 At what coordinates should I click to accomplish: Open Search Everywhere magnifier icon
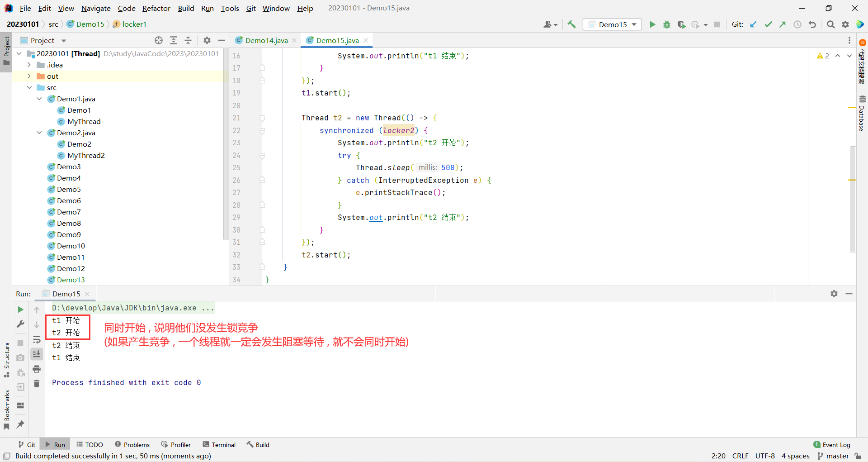[x=830, y=24]
